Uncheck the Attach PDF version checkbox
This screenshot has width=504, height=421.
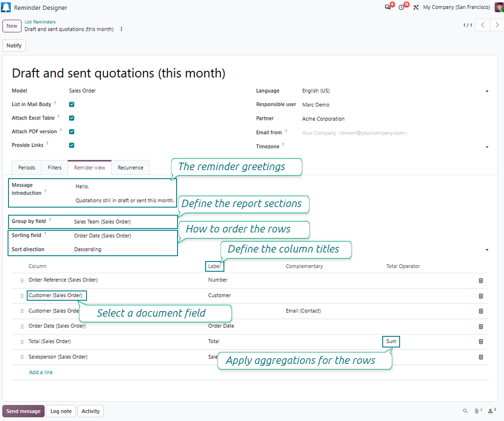(72, 132)
